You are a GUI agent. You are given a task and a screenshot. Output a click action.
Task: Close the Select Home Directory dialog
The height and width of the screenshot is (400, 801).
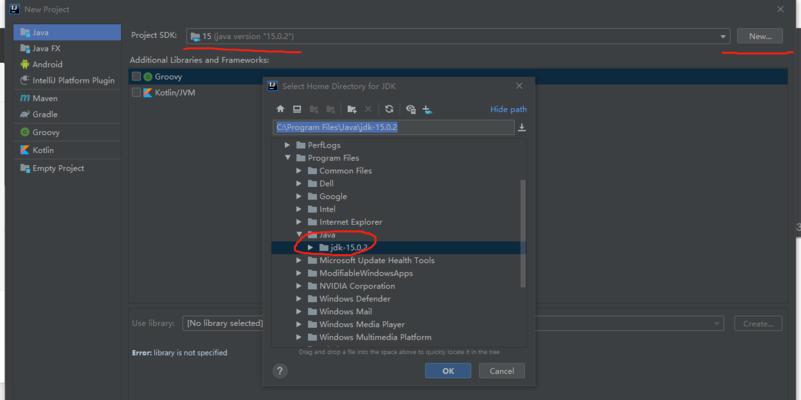coord(519,86)
